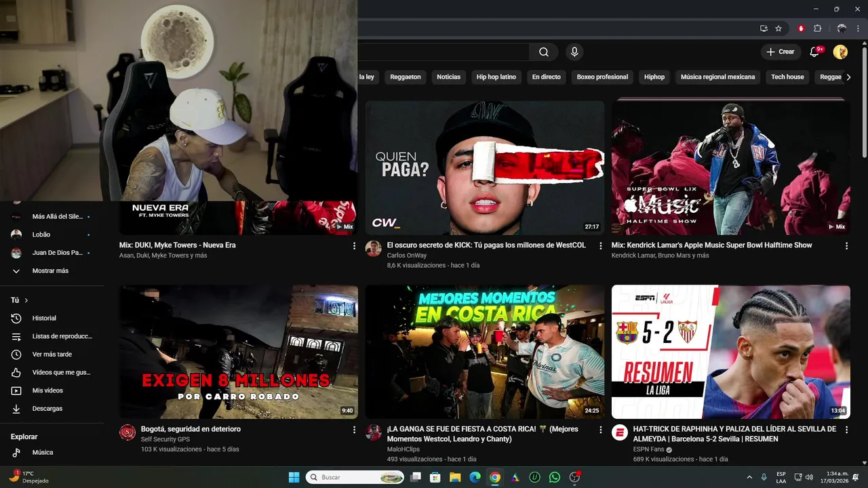This screenshot has width=868, height=488.
Task: Open Juan De Dios Pantoja subscription
Action: [52, 253]
